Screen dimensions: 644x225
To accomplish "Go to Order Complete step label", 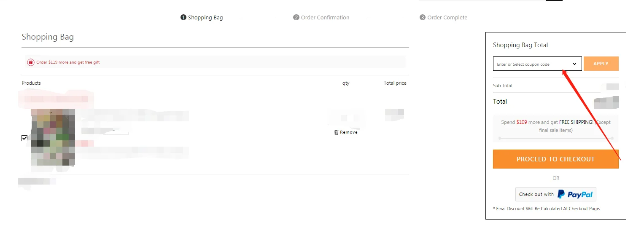I will (444, 18).
